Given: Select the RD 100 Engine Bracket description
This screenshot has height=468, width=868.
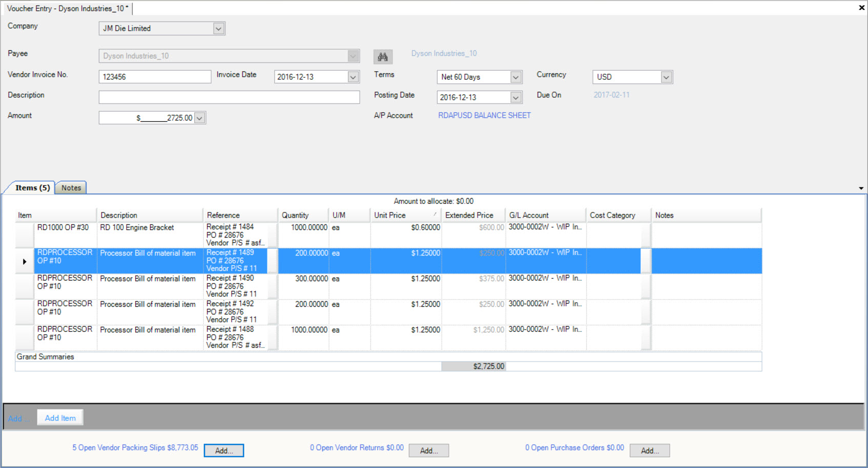Looking at the screenshot, I should (x=150, y=235).
